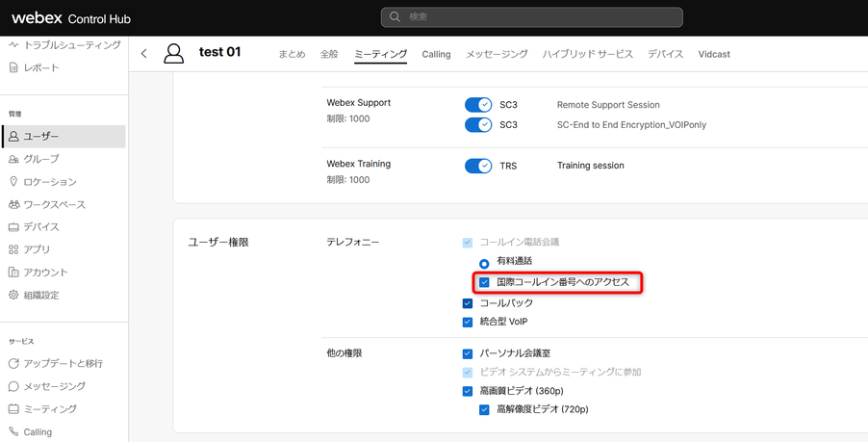The image size is (868, 442).
Task: Click the Apps (アプリ) grid icon
Action: coord(13,249)
